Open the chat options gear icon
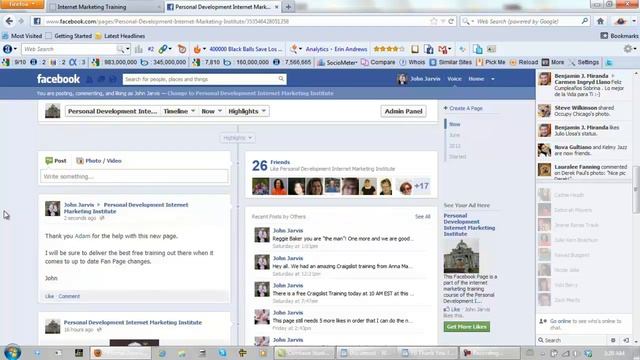Screen dimensions: 640x360 coord(613,340)
